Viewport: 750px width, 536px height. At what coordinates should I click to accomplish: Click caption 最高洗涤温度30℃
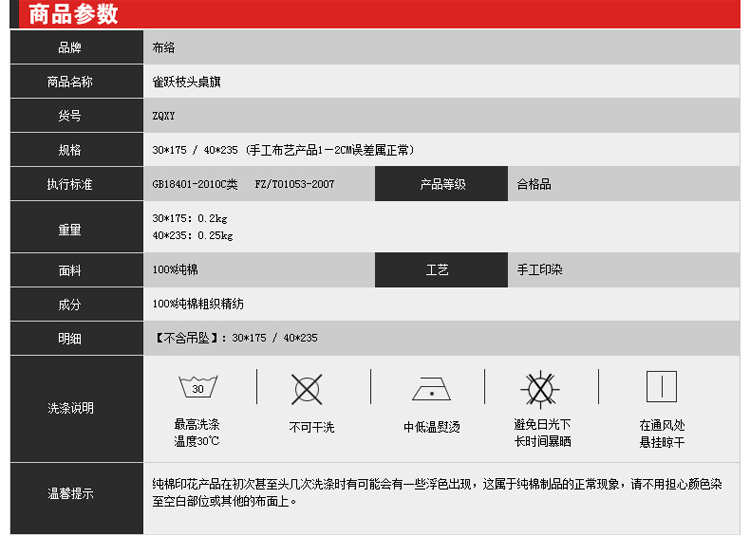(197, 433)
